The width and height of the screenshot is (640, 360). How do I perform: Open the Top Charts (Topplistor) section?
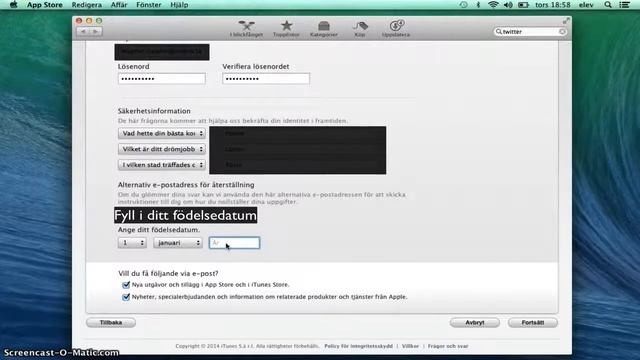pyautogui.click(x=286, y=29)
